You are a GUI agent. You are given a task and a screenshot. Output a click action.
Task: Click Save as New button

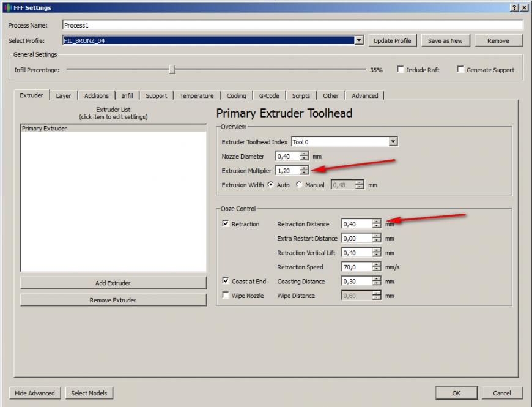(445, 41)
